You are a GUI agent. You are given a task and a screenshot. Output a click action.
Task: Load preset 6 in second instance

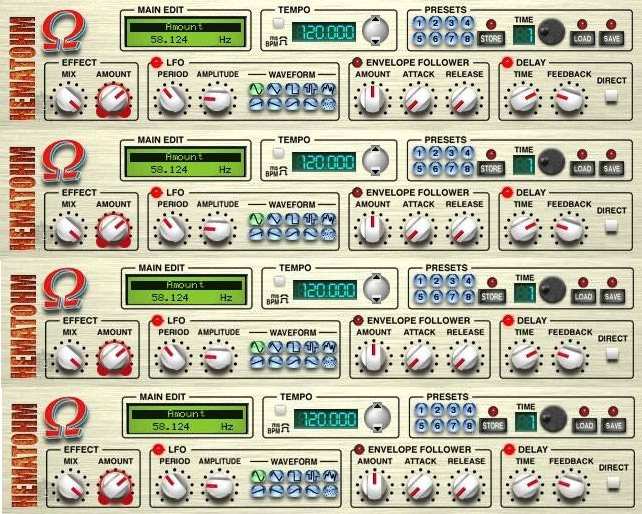pyautogui.click(x=435, y=168)
